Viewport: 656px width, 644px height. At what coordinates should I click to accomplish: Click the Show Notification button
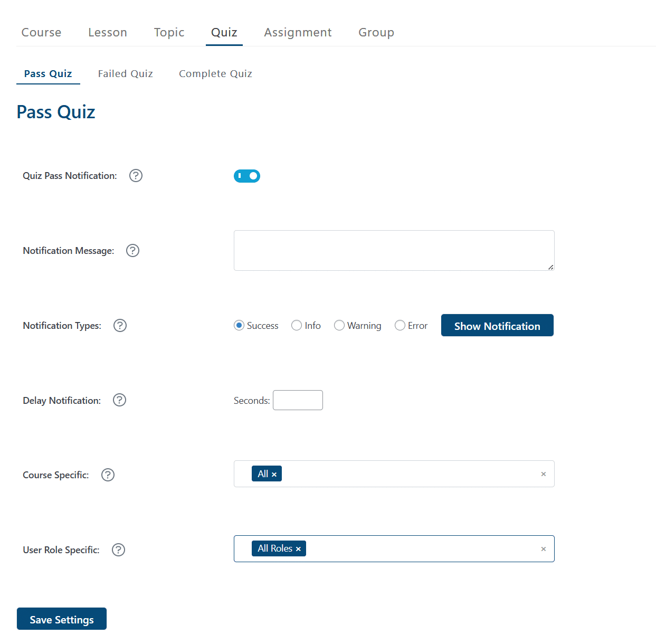497,325
